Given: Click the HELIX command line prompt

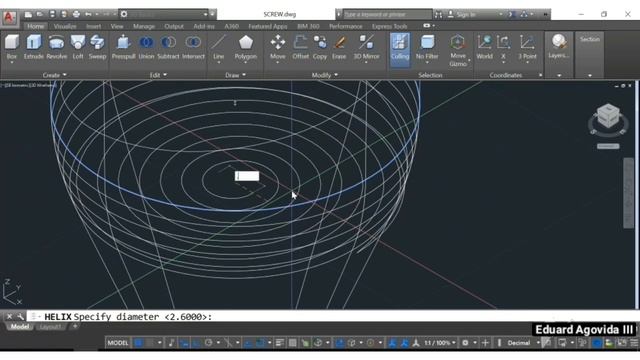Looking at the screenshot, I should [x=128, y=317].
